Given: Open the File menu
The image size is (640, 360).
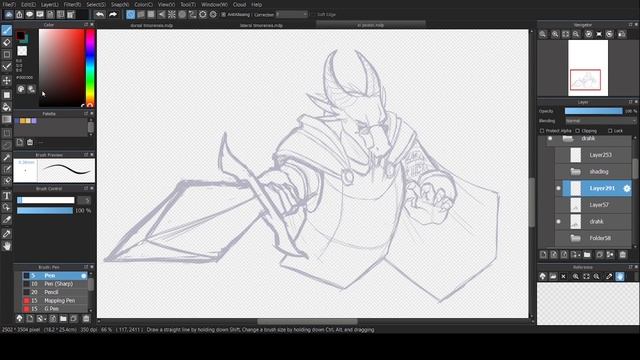Looking at the screenshot, I should tap(9, 4).
